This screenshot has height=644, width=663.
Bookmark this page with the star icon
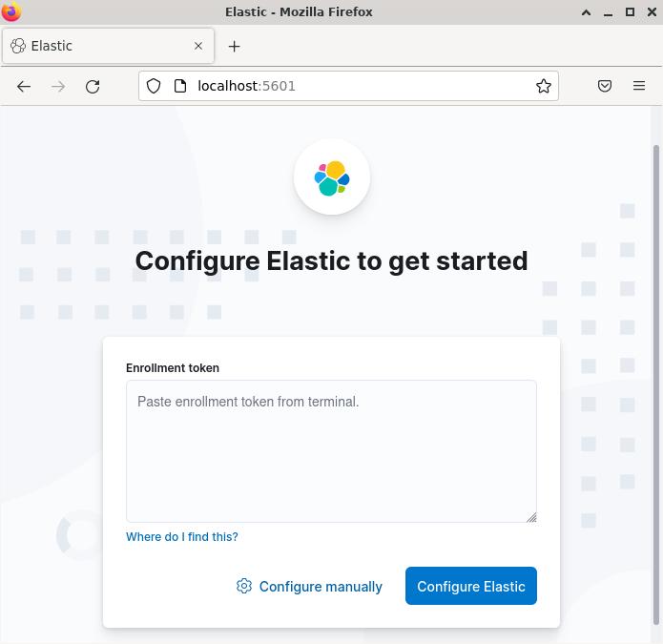tap(544, 86)
